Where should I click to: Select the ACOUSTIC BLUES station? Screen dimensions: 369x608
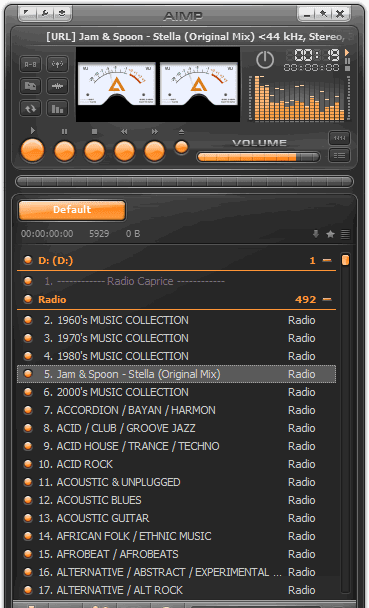click(176, 500)
